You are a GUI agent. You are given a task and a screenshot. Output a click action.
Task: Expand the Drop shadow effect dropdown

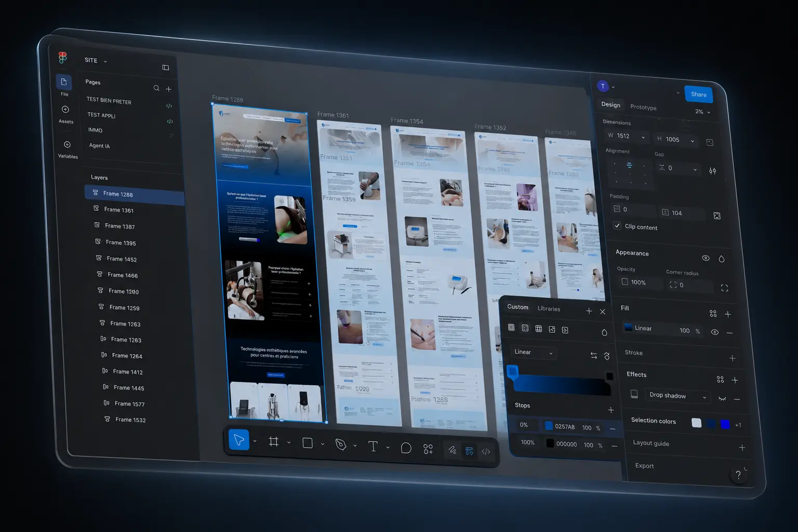tap(677, 395)
